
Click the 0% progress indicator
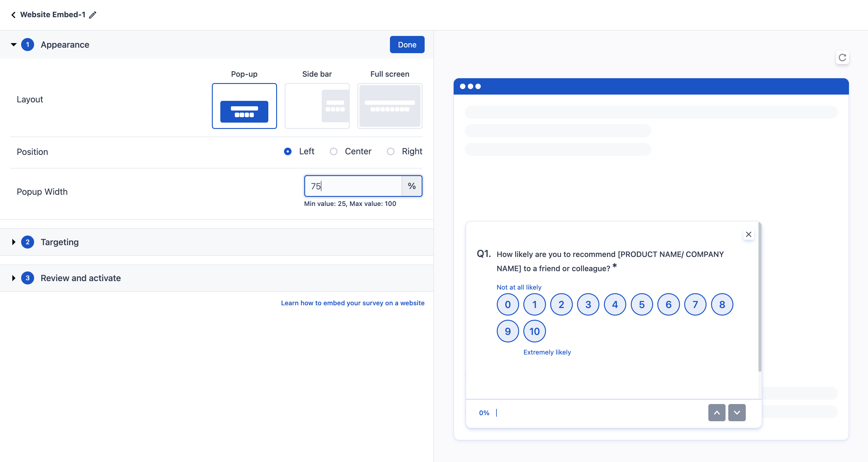(484, 413)
